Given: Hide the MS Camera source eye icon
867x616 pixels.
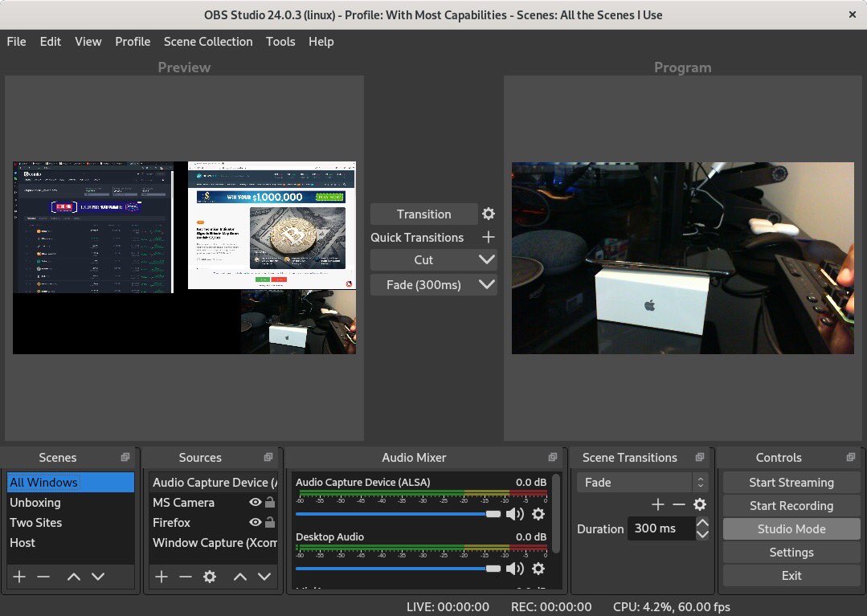Looking at the screenshot, I should coord(255,502).
